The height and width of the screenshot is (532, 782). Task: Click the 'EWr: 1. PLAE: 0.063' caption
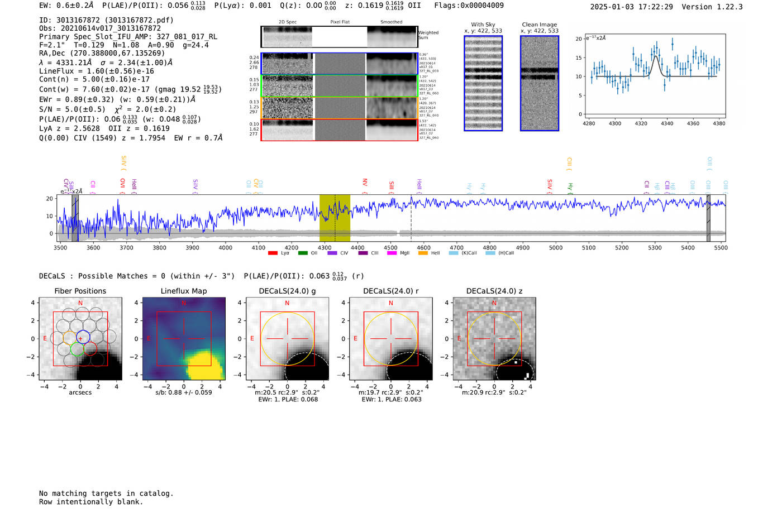390,399
